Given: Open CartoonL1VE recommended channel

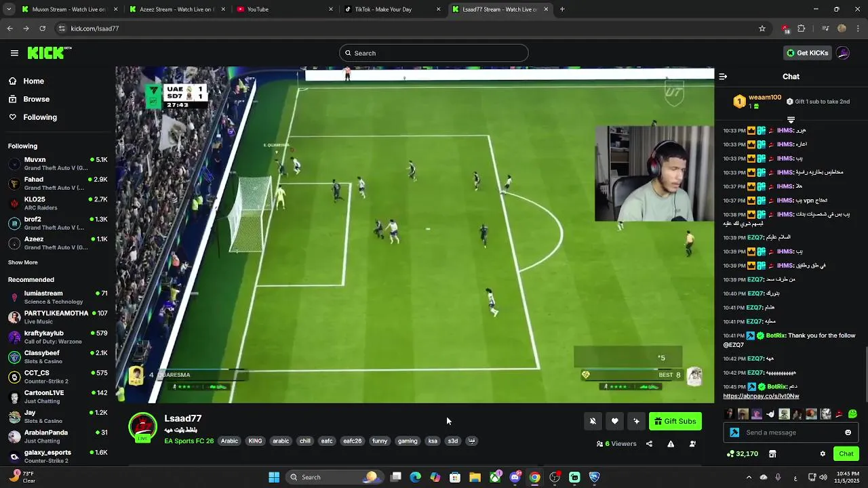Looking at the screenshot, I should tap(57, 396).
